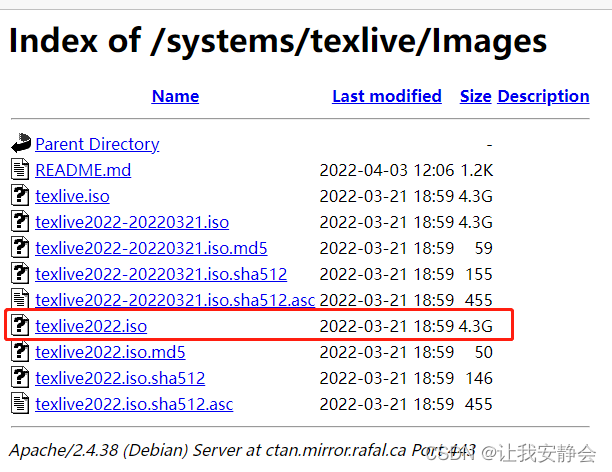Open the texlive2022.iso.sha512.asc link
Image resolution: width=612 pixels, height=472 pixels.
point(134,404)
